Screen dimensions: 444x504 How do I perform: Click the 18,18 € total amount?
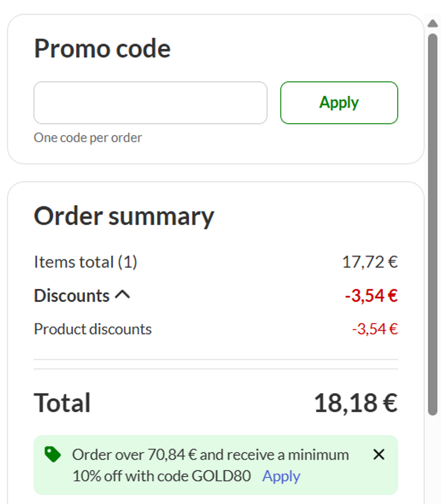click(355, 403)
